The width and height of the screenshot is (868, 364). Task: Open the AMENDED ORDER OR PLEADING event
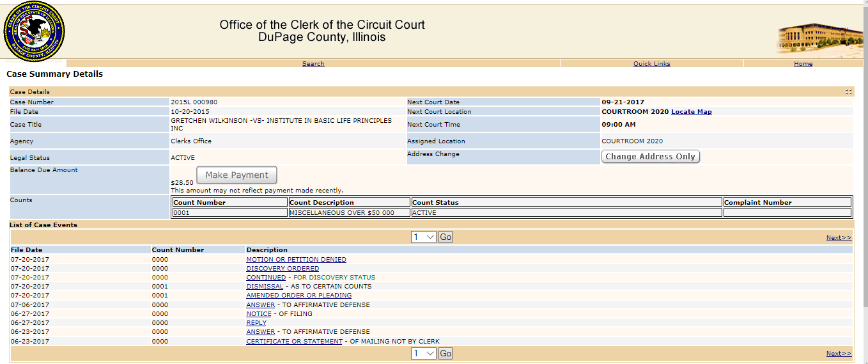click(x=298, y=296)
